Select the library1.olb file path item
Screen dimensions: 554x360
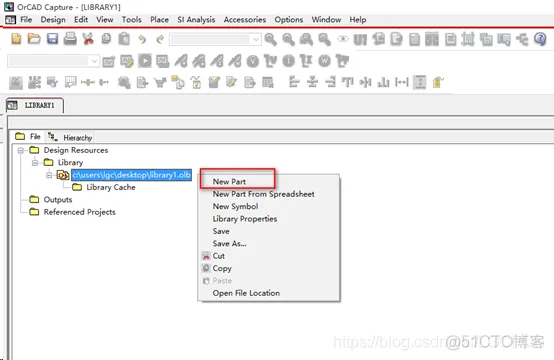[131, 175]
